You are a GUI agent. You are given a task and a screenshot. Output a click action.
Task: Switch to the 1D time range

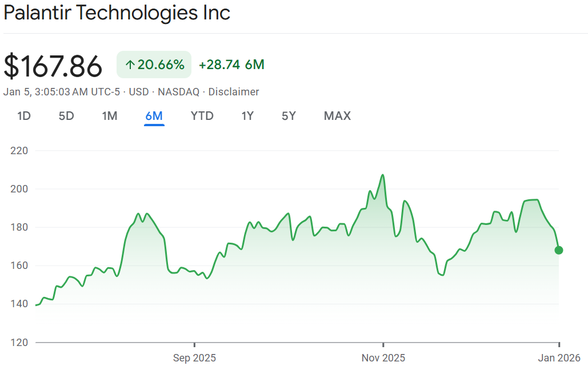[23, 116]
